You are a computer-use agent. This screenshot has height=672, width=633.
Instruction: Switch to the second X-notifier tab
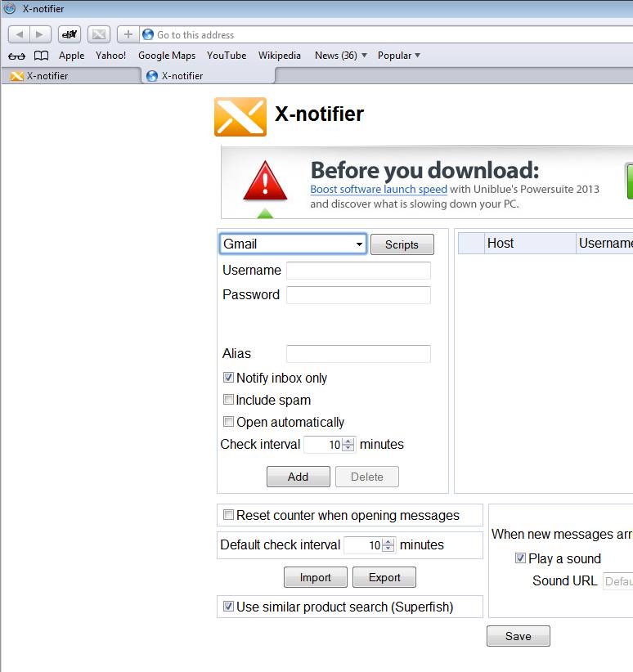(208, 76)
